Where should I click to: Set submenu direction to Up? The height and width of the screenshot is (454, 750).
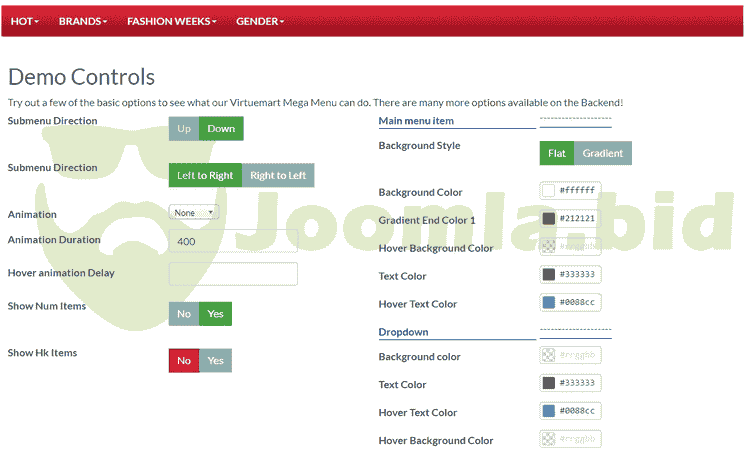[x=184, y=129]
